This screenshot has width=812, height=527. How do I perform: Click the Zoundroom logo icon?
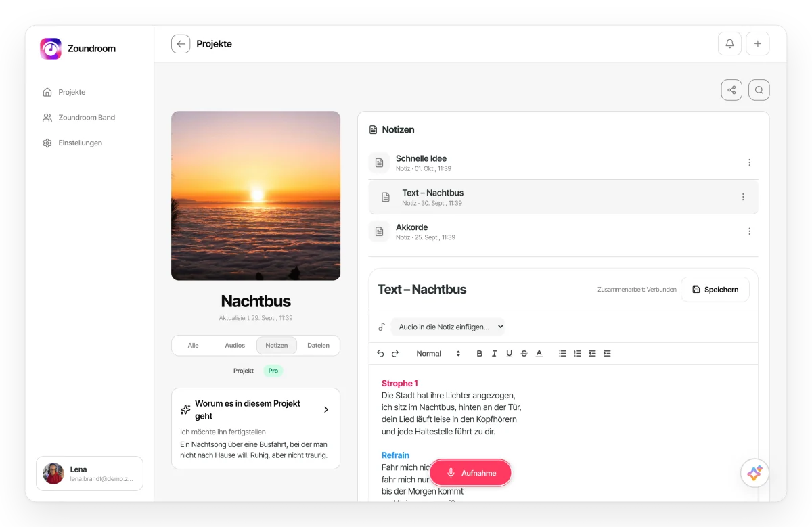[51, 49]
